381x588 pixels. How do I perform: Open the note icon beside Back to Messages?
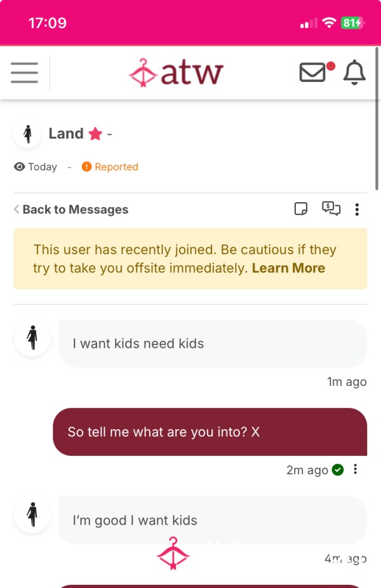tap(301, 209)
